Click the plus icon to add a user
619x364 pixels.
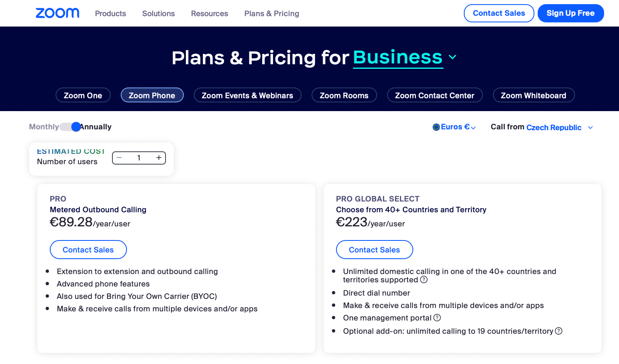tap(158, 158)
